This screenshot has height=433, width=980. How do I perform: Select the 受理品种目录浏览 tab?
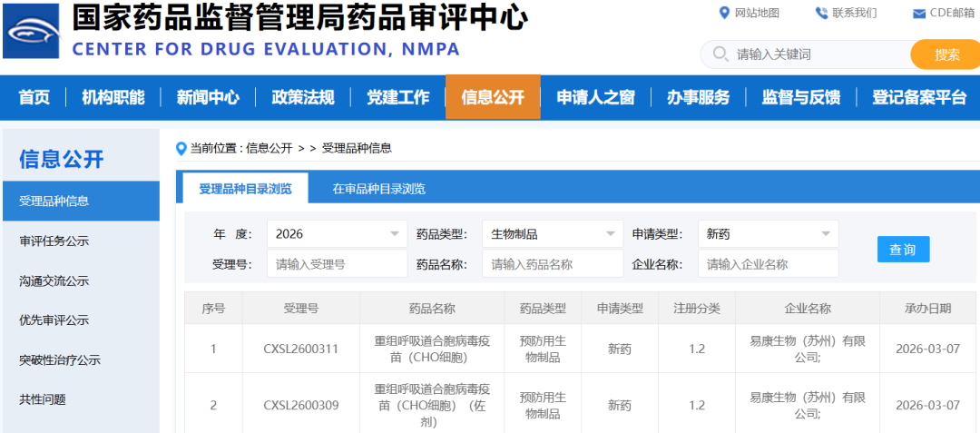pyautogui.click(x=245, y=189)
